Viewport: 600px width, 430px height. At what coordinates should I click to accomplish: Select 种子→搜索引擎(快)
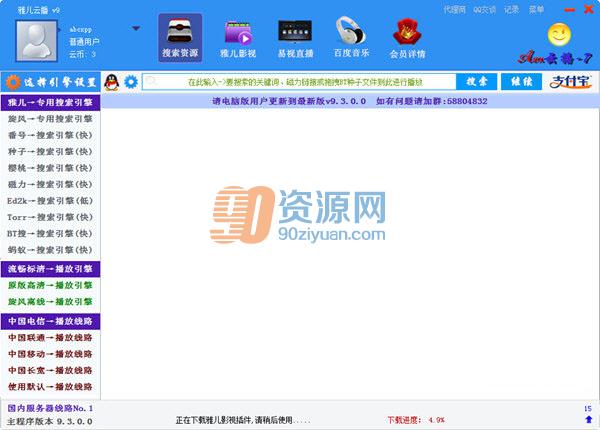(51, 152)
